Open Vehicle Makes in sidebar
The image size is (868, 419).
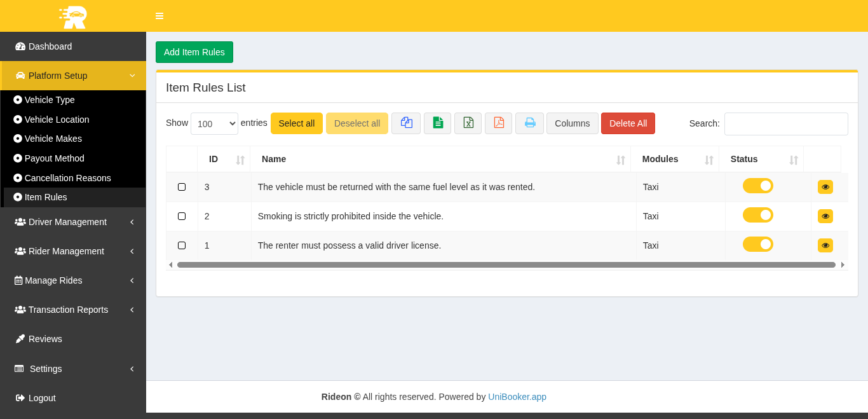(53, 139)
